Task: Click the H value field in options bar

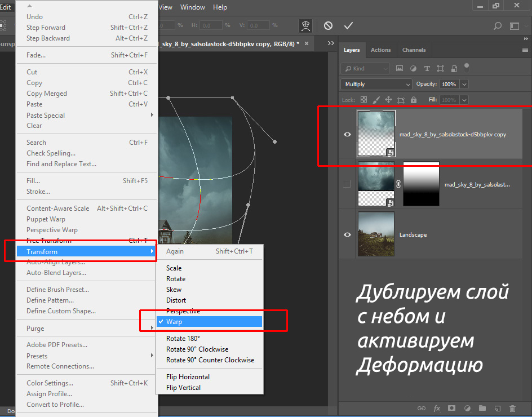Action: 211,25
